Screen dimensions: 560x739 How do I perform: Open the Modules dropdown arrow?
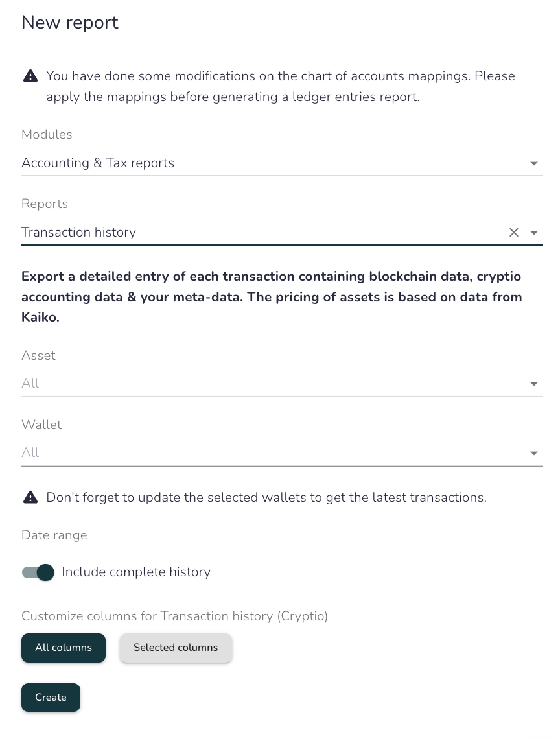point(534,163)
